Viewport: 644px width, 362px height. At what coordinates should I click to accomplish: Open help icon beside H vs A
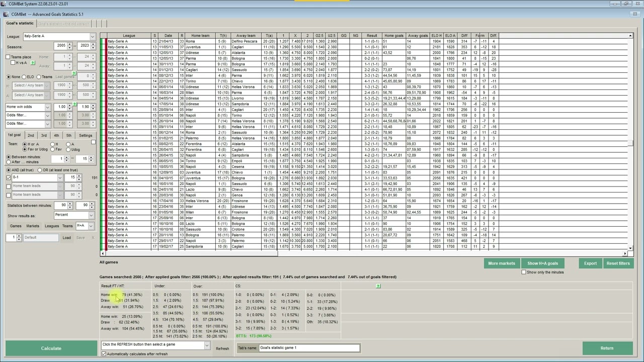pyautogui.click(x=33, y=63)
